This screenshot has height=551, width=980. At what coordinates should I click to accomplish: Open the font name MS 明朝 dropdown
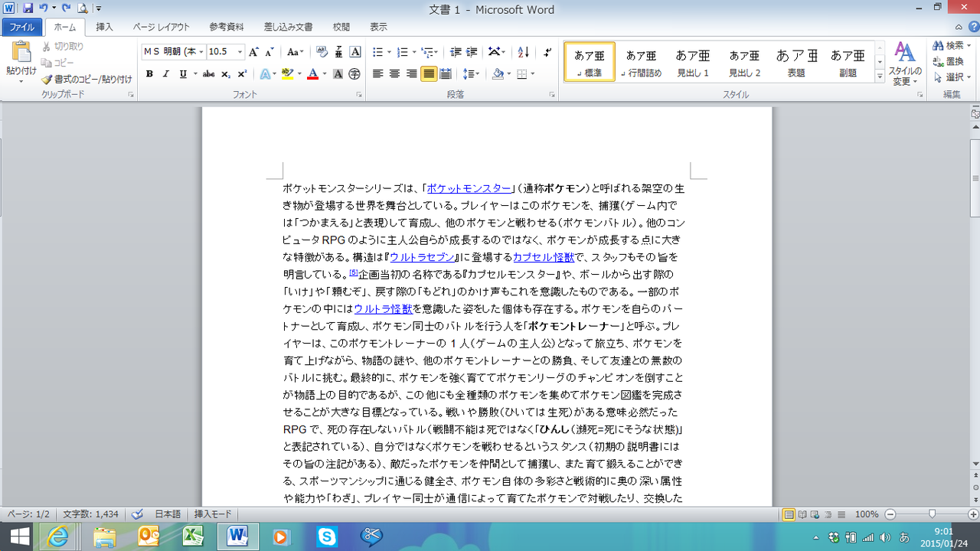click(x=201, y=52)
